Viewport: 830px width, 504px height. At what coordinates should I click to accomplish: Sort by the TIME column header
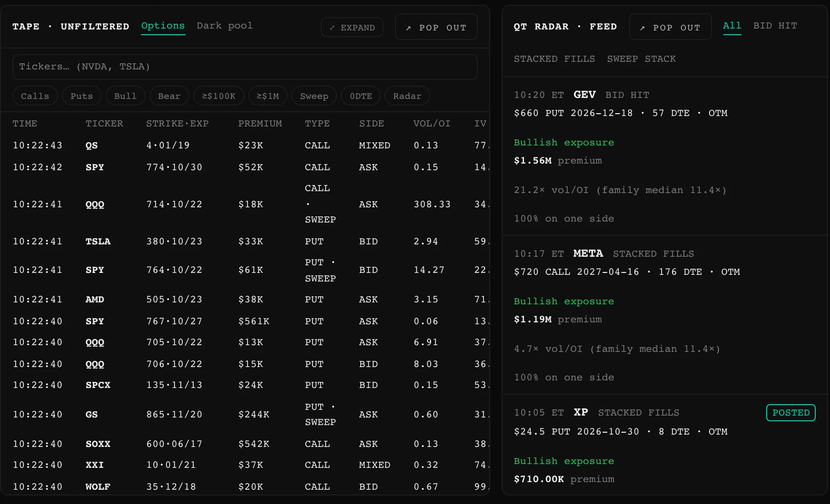[x=25, y=124]
